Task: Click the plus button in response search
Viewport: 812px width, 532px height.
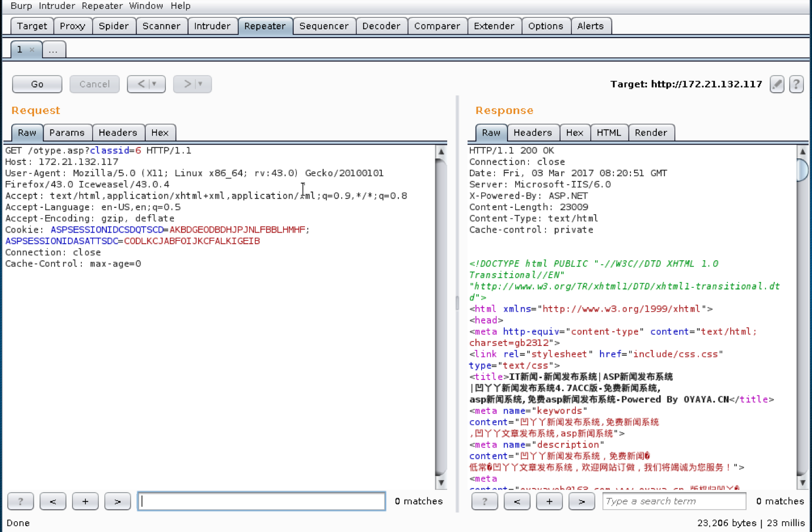Action: 549,501
